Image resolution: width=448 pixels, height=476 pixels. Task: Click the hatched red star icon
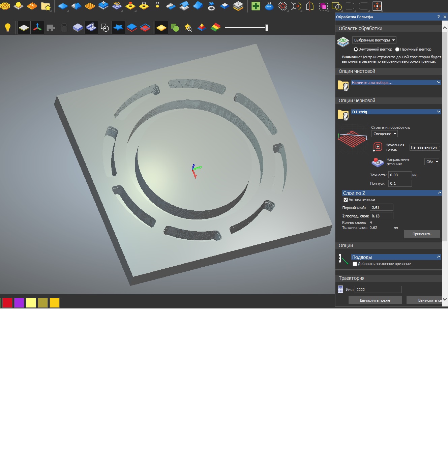[283, 6]
